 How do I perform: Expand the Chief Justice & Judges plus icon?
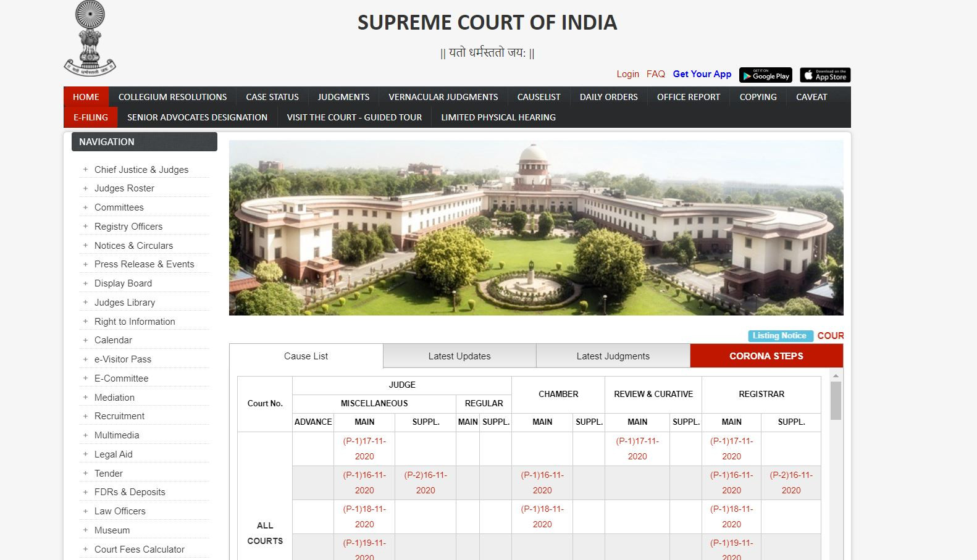pos(86,169)
